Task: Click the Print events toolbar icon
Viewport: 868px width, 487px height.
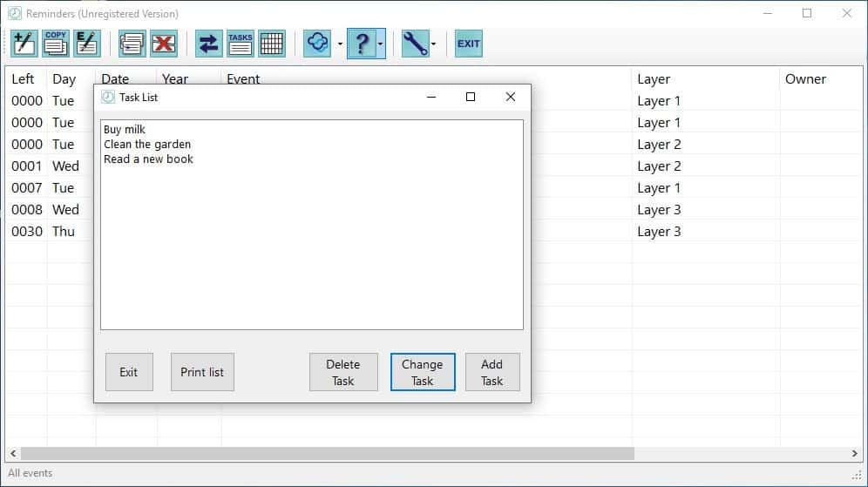Action: point(132,44)
